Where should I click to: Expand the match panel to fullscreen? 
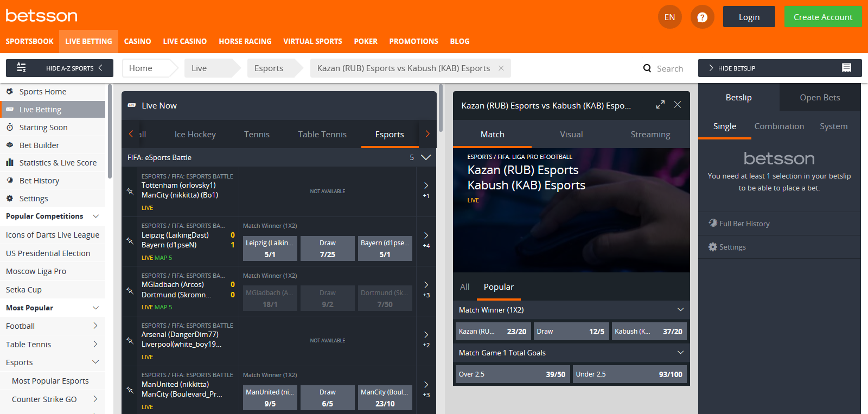click(660, 105)
